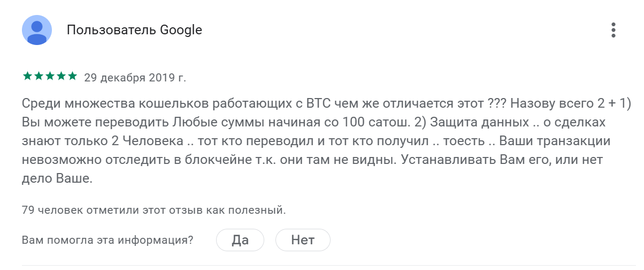Click the first star of the rating
The width and height of the screenshot is (644, 270).
(27, 77)
